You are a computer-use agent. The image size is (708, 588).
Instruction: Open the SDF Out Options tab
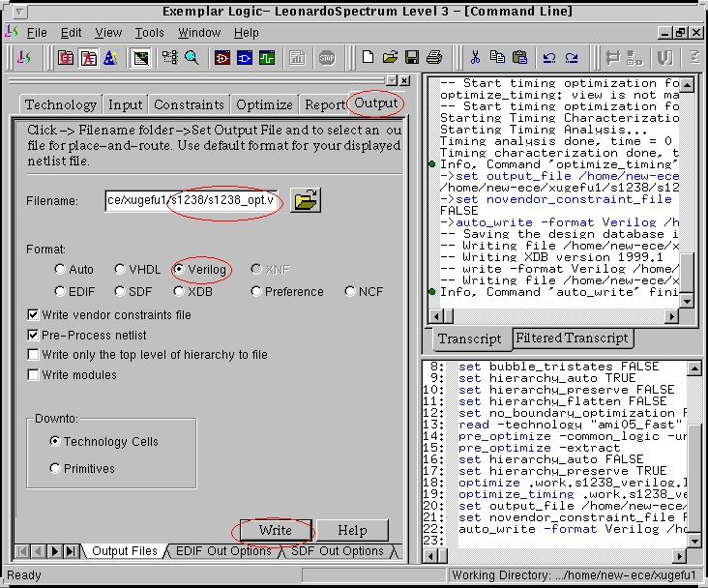tap(338, 551)
